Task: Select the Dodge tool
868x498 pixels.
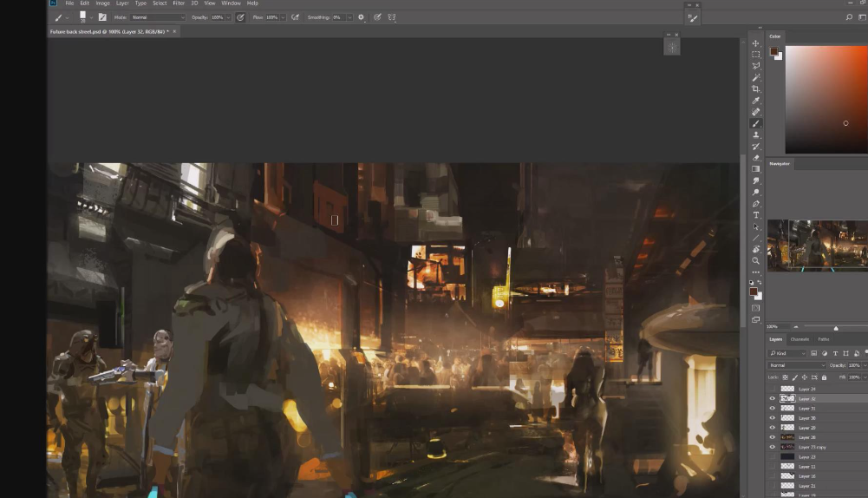Action: pyautogui.click(x=755, y=193)
